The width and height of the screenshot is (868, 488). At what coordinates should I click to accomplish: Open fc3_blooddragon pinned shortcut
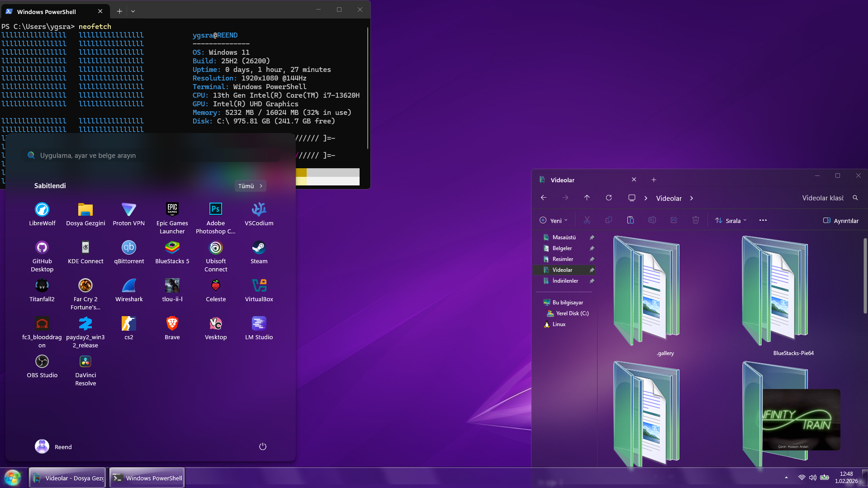tap(42, 332)
